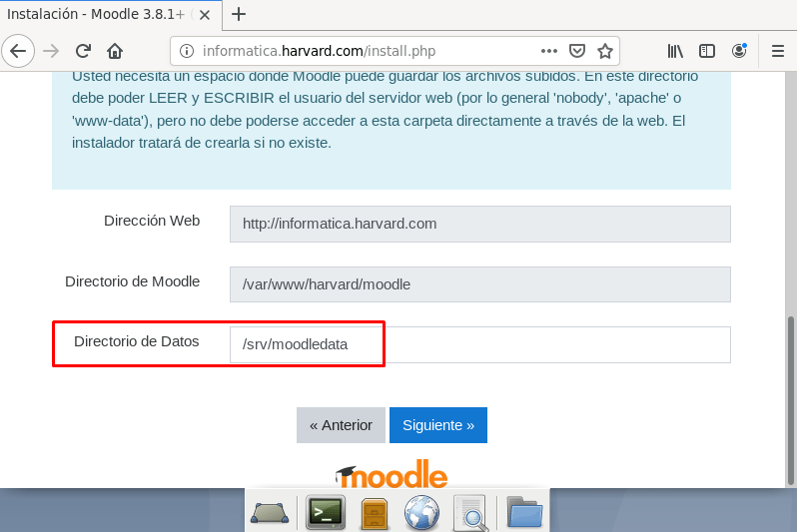Open the web browser globe in dock
The width and height of the screenshot is (797, 532).
(421, 513)
